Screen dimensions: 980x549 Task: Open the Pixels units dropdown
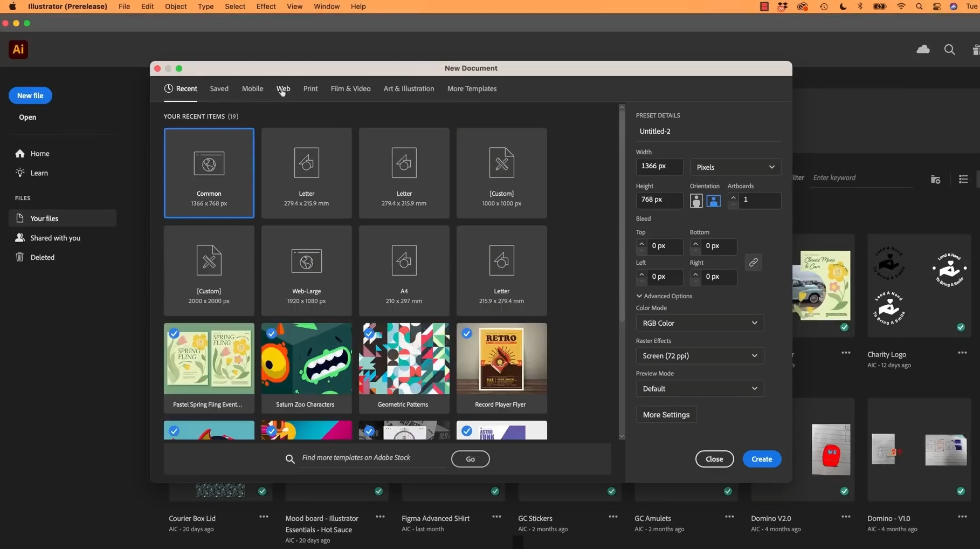click(735, 167)
